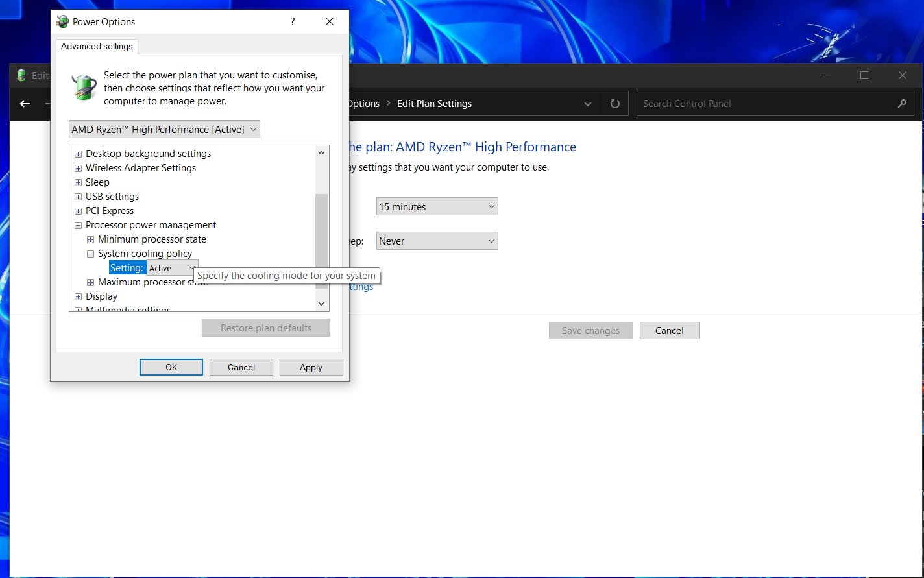Select Minimum processor state row
This screenshot has width=924, height=578.
(152, 239)
